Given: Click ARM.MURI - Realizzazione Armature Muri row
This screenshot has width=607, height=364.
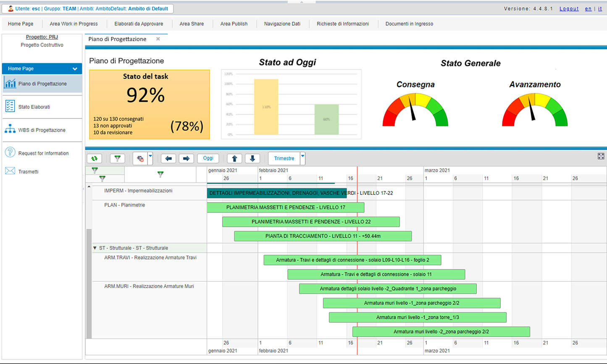Looking at the screenshot, I should pyautogui.click(x=149, y=310).
